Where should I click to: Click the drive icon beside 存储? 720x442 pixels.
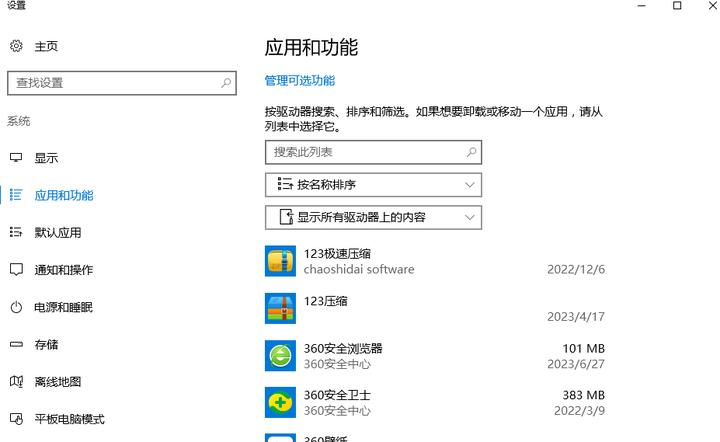click(16, 344)
